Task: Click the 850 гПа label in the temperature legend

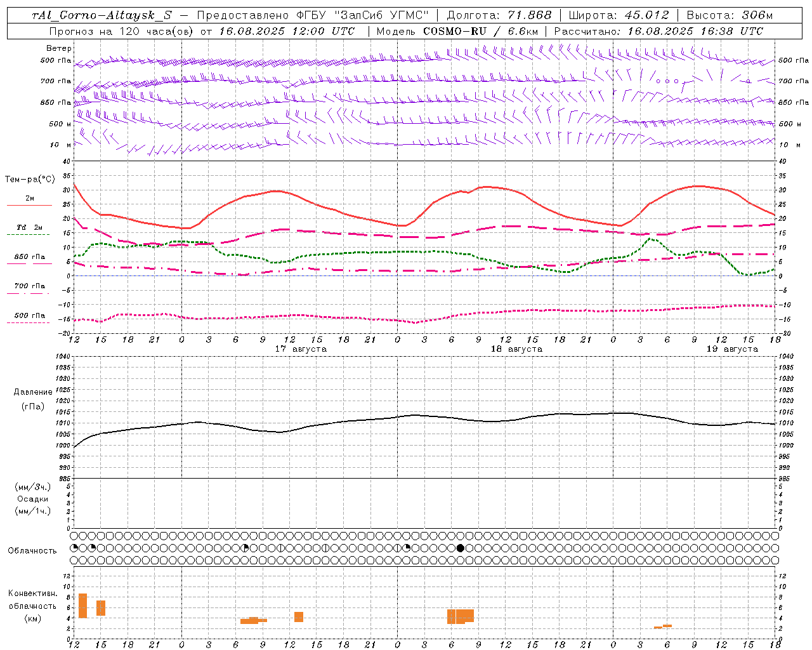Action: [30, 257]
